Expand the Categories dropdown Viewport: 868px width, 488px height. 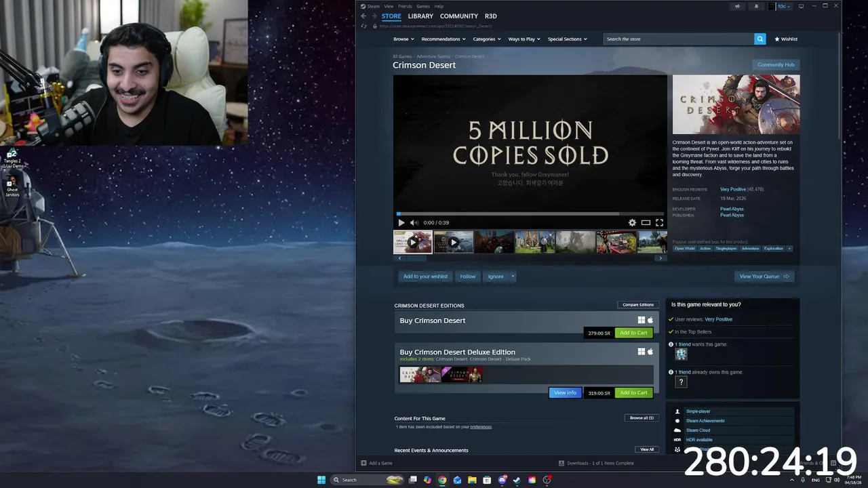[x=487, y=39]
